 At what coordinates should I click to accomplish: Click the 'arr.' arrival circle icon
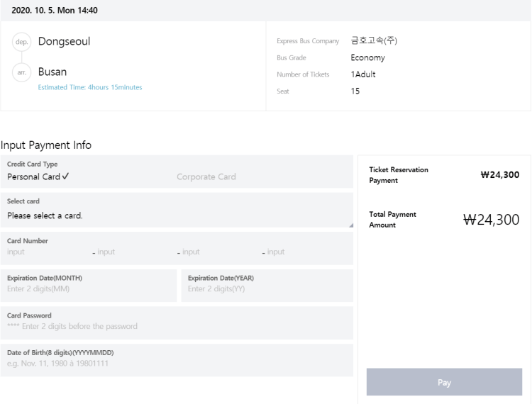(x=21, y=72)
